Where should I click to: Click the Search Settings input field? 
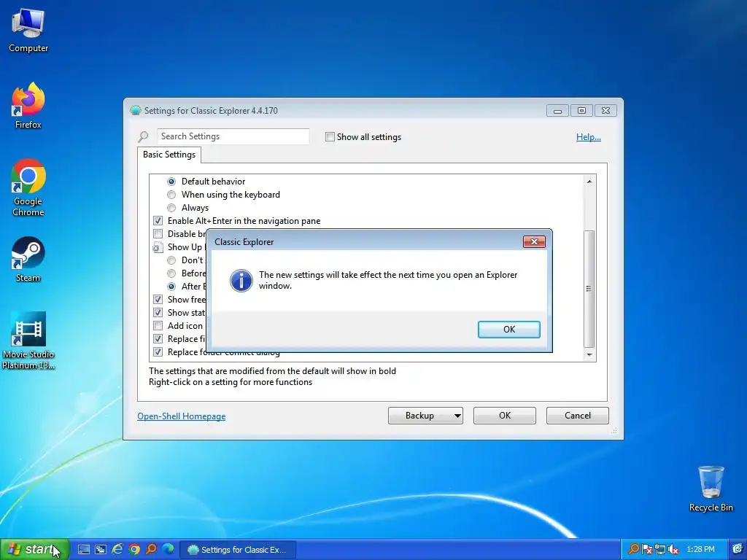tap(233, 136)
